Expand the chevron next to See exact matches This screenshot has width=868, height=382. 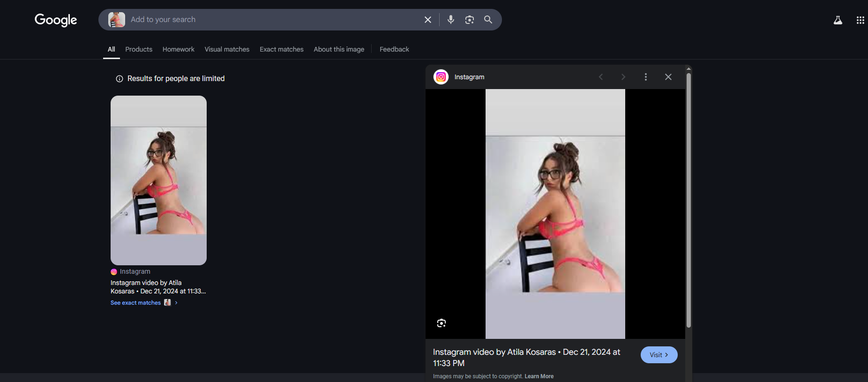click(176, 303)
